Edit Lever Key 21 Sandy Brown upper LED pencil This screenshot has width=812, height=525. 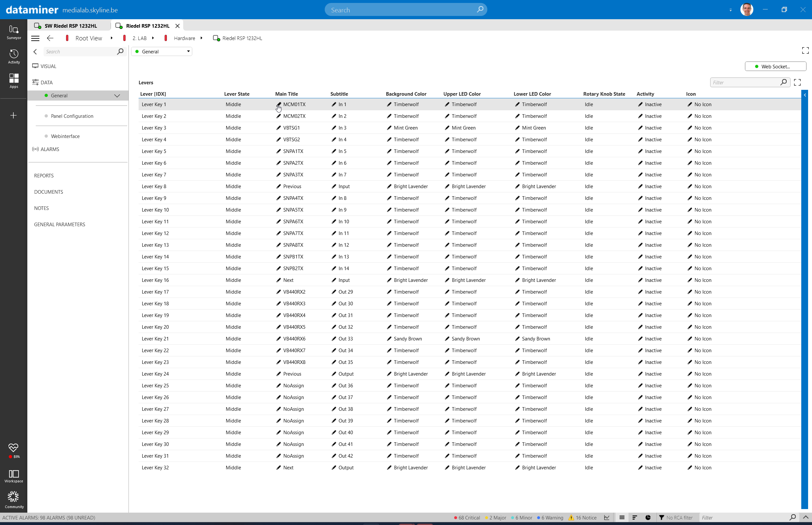click(x=447, y=338)
